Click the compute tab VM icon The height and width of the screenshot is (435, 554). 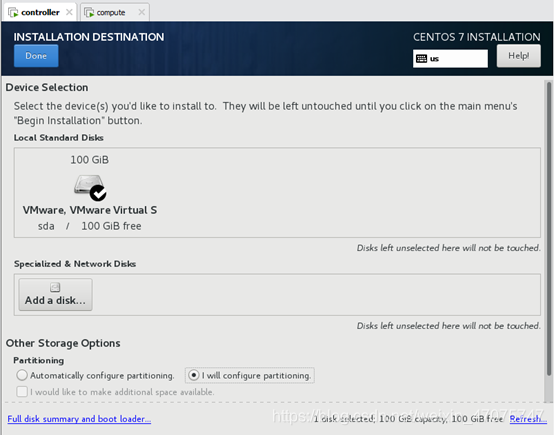(89, 13)
